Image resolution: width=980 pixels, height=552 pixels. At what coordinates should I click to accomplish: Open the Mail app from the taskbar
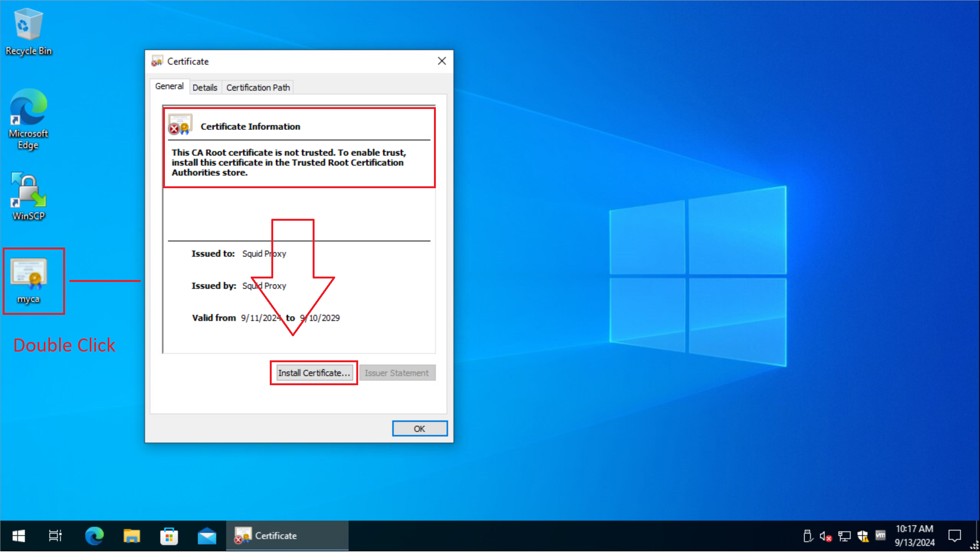coord(207,536)
